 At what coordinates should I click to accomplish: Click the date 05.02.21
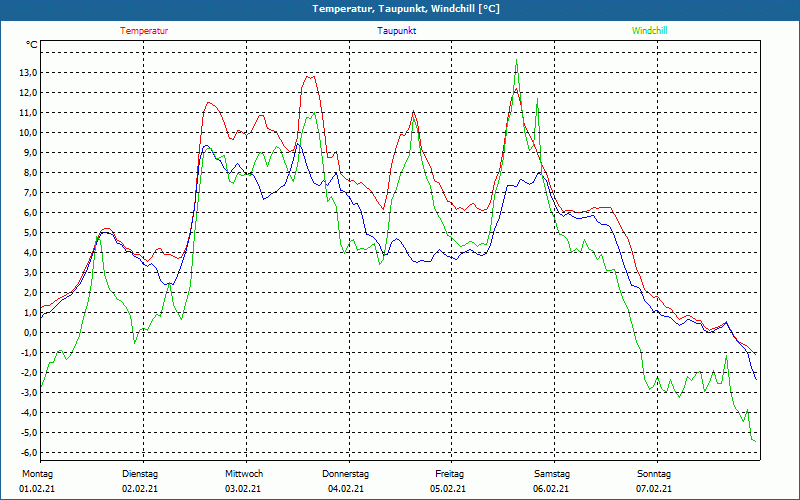pos(448,489)
